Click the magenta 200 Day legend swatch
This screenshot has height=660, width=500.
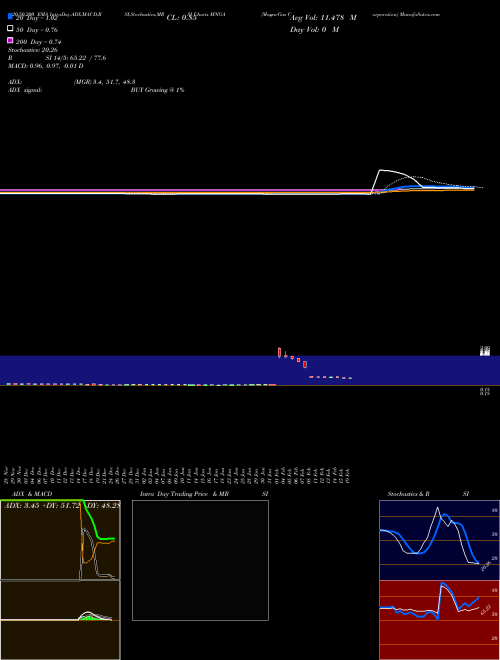click(10, 40)
